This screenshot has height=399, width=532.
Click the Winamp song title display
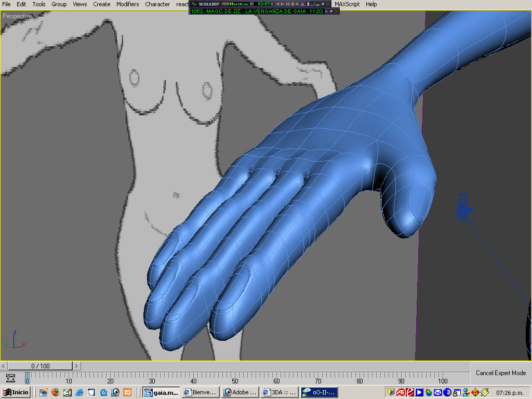(x=257, y=11)
